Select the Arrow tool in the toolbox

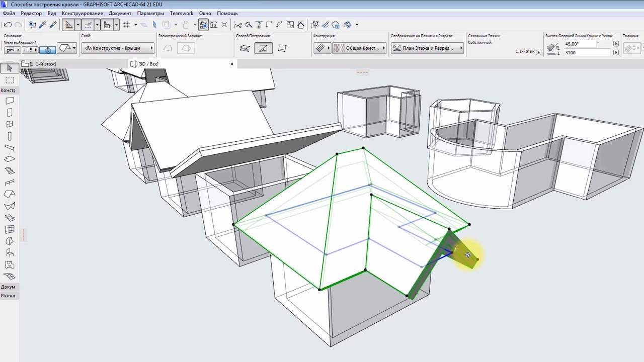(10, 68)
